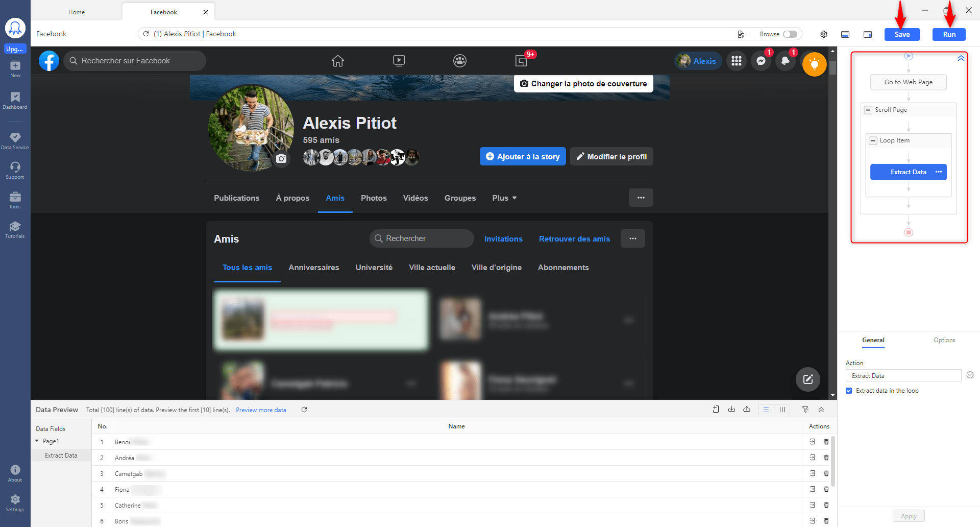
Task: Click the orange lightbulb tips icon
Action: coord(814,64)
